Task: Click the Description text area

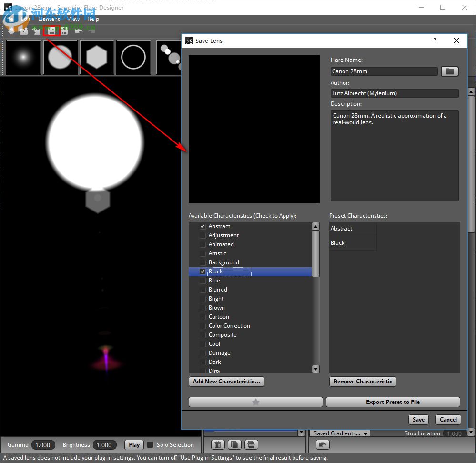Action: (x=395, y=156)
